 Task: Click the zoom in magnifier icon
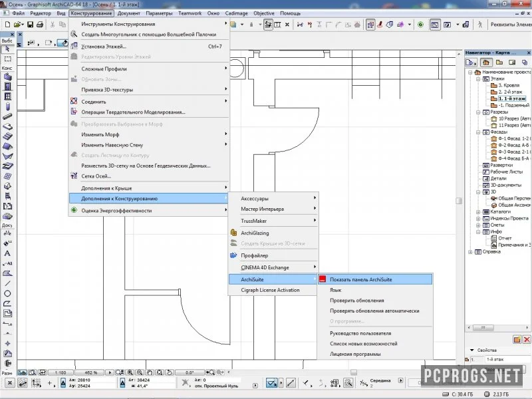[130, 372]
